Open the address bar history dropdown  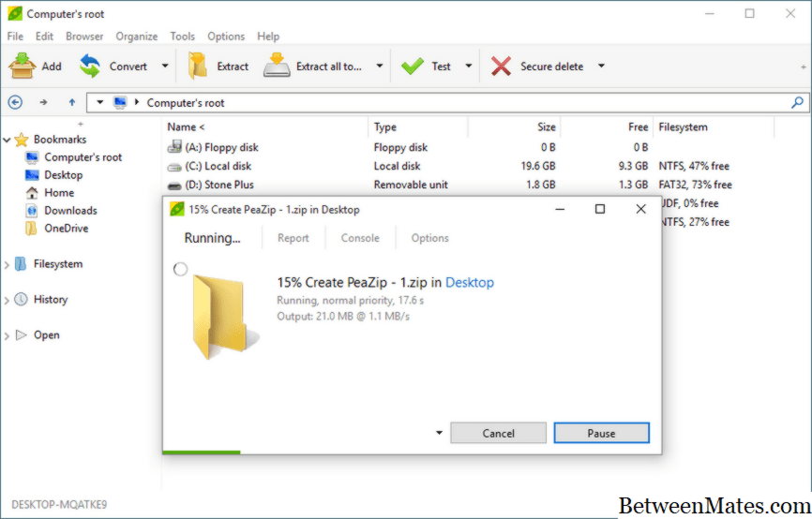(100, 102)
